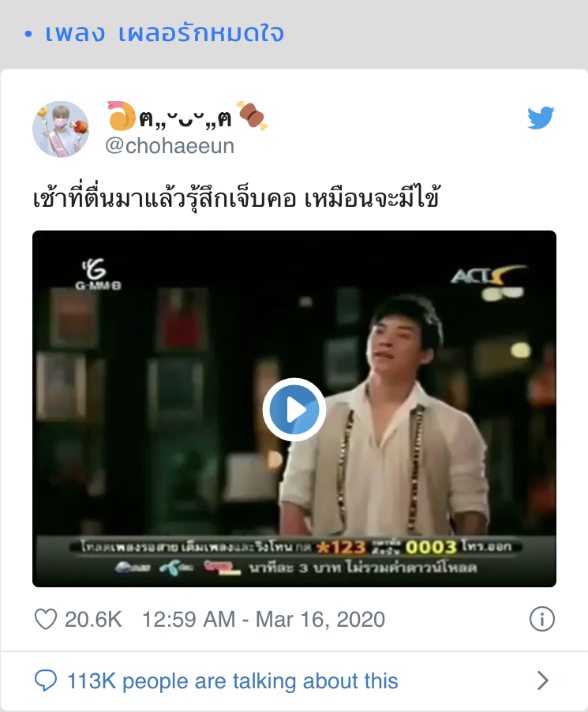Screen dimensions: 588x712
Task: Open the display name with shrimp emoji
Action: coord(187,117)
